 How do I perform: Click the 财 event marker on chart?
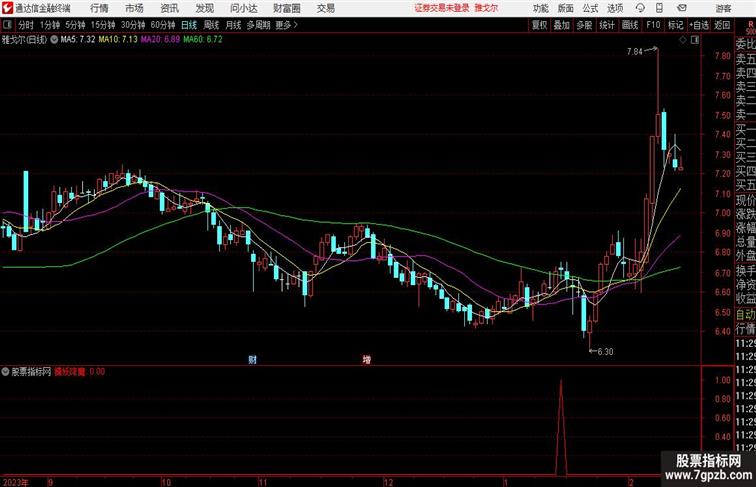click(x=252, y=359)
